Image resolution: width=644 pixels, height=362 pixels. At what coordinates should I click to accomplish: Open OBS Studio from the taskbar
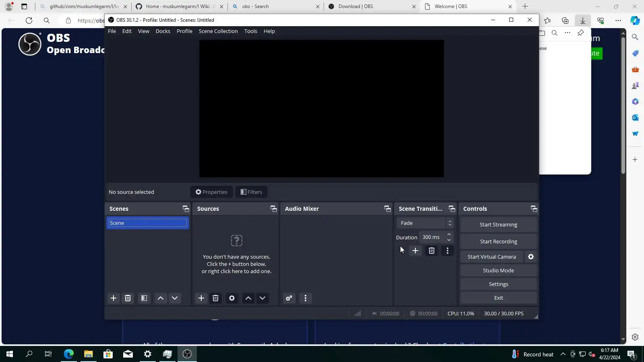pos(187,354)
